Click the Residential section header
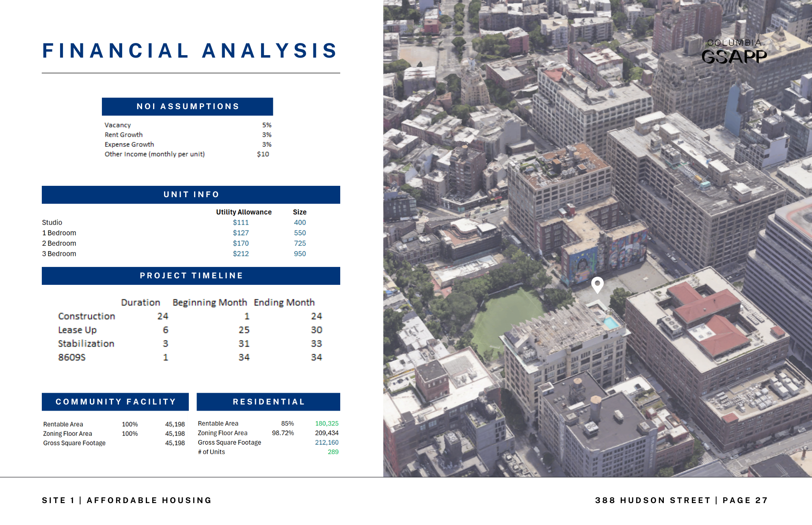This screenshot has height=525, width=812. point(268,402)
